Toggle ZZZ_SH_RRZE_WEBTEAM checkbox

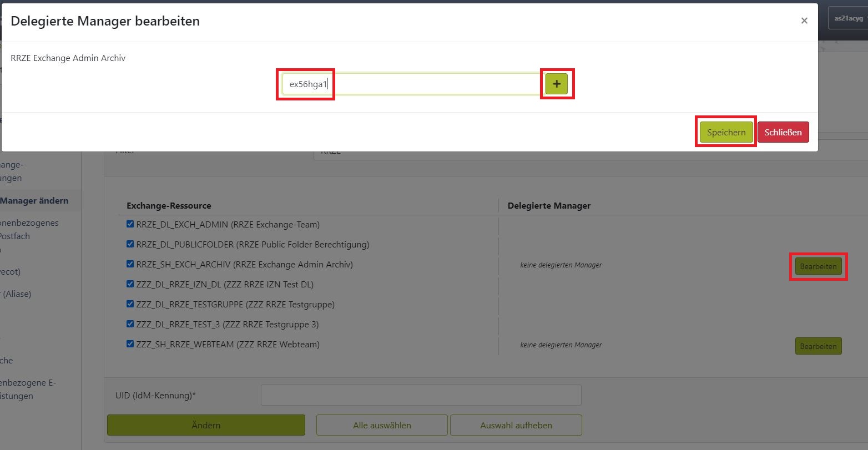point(130,344)
